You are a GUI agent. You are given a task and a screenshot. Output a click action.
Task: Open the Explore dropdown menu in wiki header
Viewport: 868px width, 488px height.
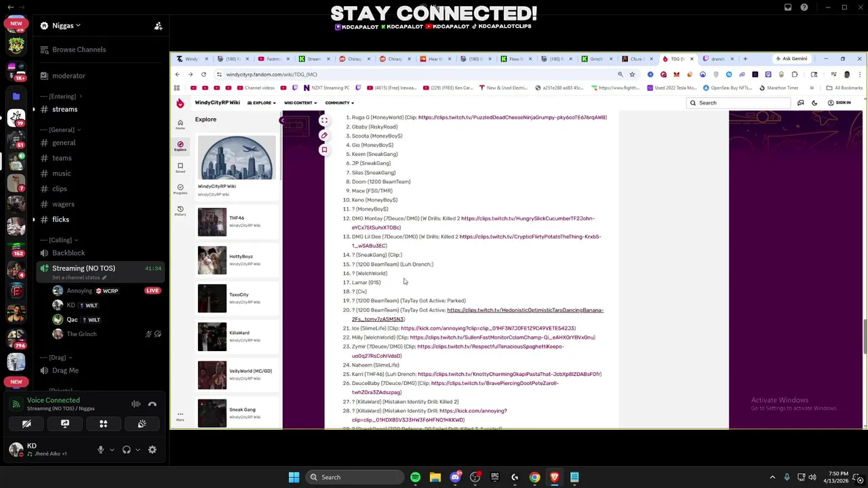pyautogui.click(x=261, y=103)
